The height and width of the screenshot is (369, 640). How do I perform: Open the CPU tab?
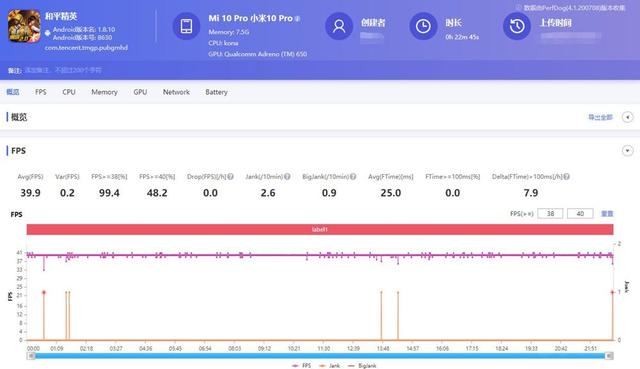pyautogui.click(x=69, y=92)
